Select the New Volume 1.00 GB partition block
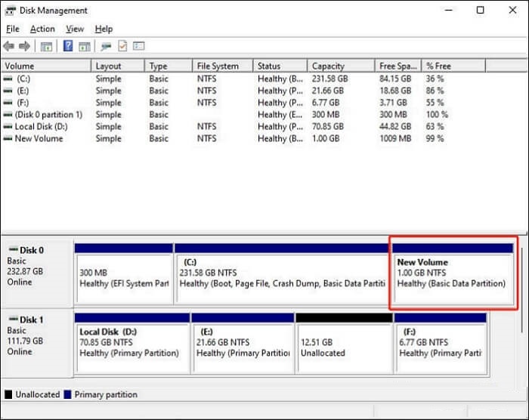This screenshot has height=420, width=529. [453, 273]
